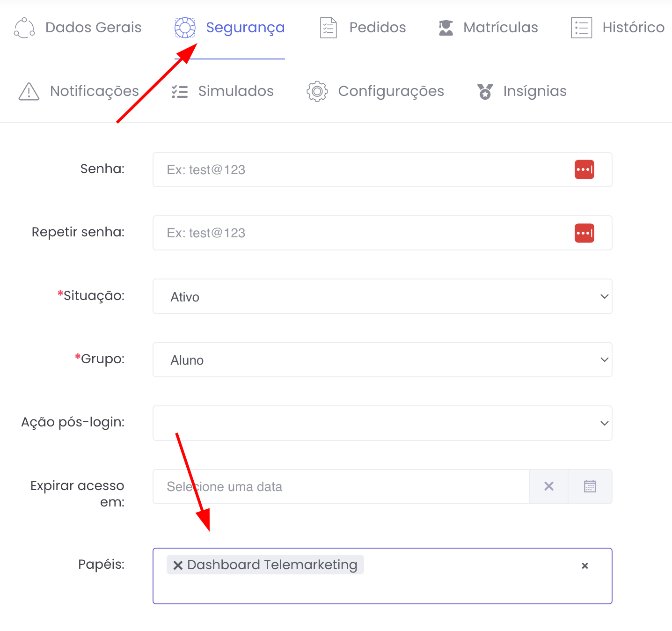This screenshot has height=631, width=672.
Task: Click the Notificações warning triangle icon
Action: pos(29,91)
